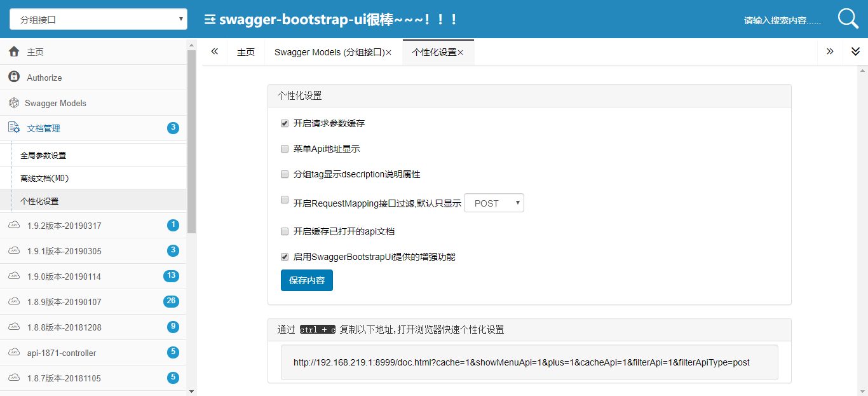Enable 菜单Api地址显示 checkbox

[285, 149]
